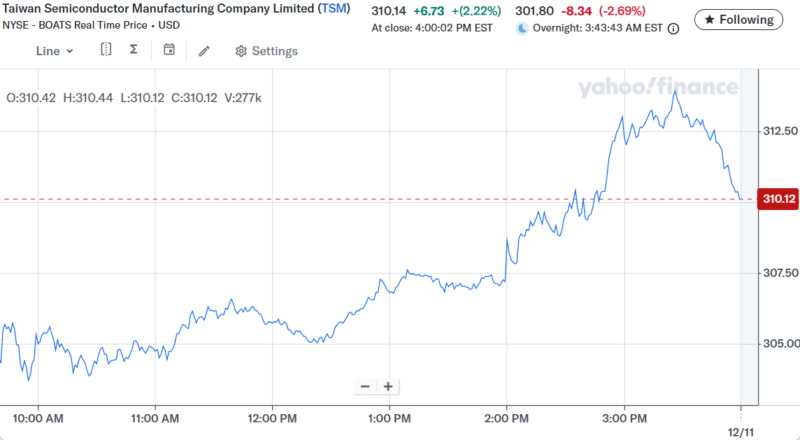Open chart Settings

click(x=266, y=51)
